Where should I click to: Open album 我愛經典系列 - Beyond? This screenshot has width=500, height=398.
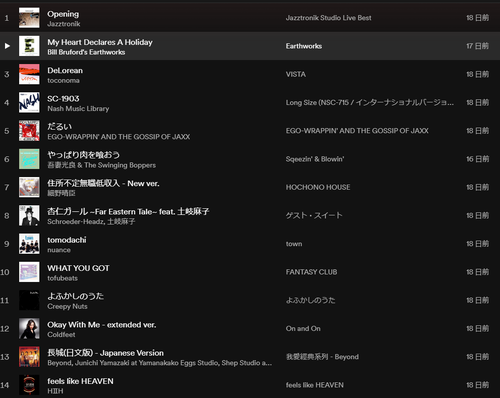tap(322, 357)
